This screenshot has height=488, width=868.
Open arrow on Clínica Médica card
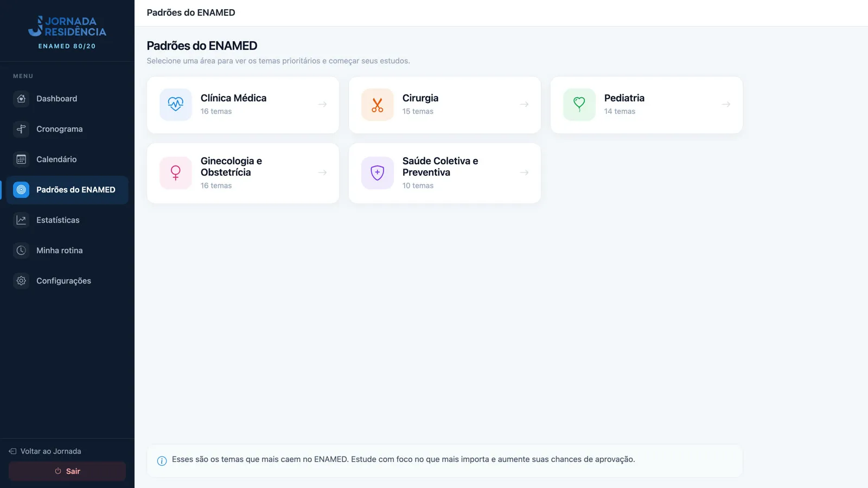tap(323, 104)
